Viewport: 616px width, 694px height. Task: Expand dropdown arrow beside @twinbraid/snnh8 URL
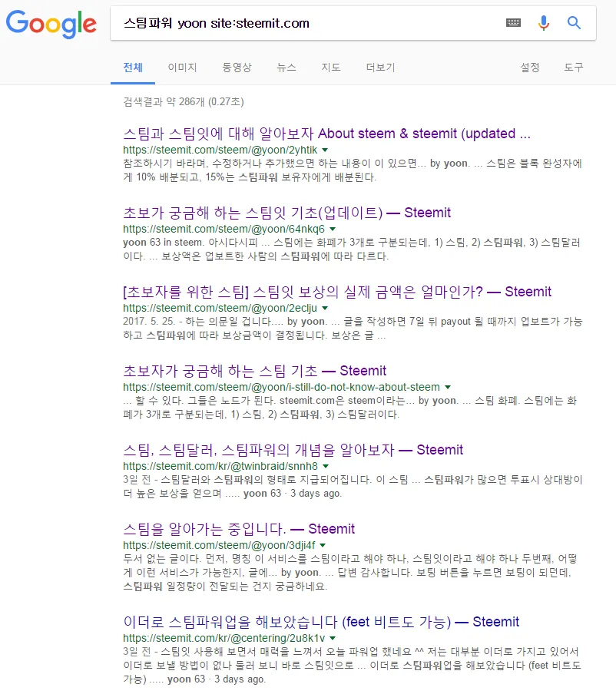(x=326, y=467)
